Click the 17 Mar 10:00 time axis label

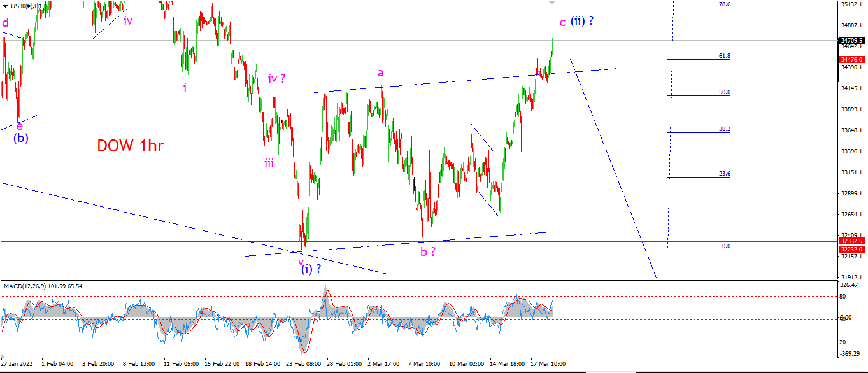tap(548, 364)
